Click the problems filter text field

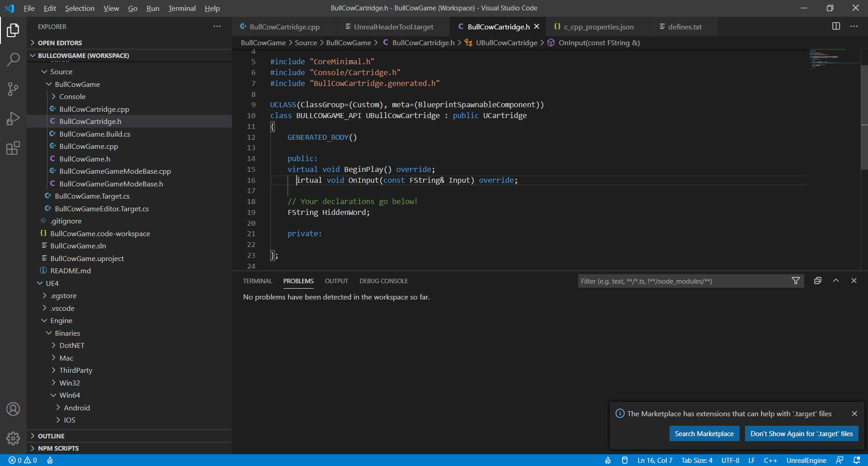click(683, 281)
